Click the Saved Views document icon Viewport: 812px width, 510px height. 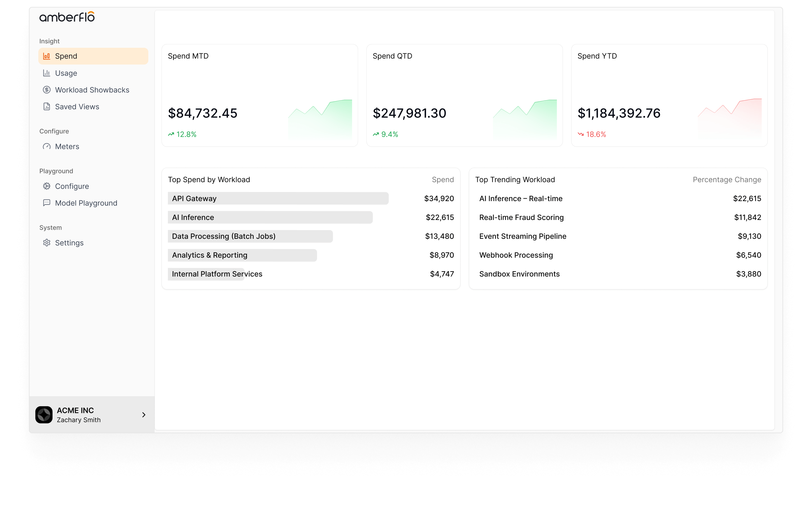pyautogui.click(x=47, y=107)
